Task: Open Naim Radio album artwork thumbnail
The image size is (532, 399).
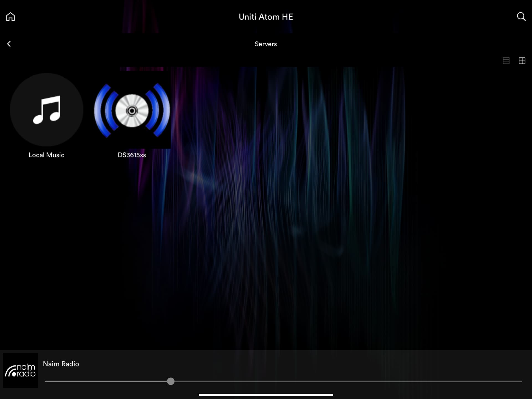Action: pos(21,370)
